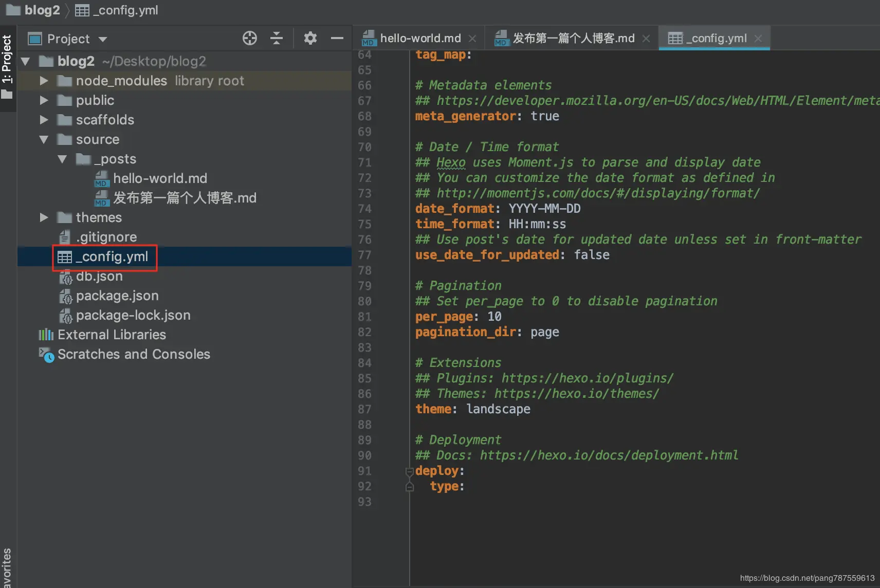Click the time_format: HH:mm:ss line
This screenshot has width=880, height=588.
point(491,224)
